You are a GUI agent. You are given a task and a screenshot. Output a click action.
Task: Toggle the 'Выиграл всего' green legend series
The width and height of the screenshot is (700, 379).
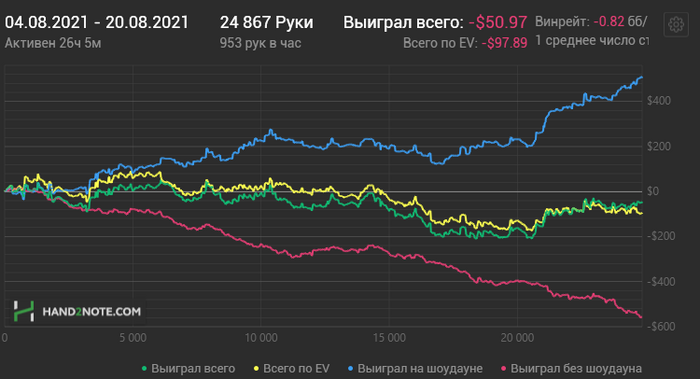point(188,369)
